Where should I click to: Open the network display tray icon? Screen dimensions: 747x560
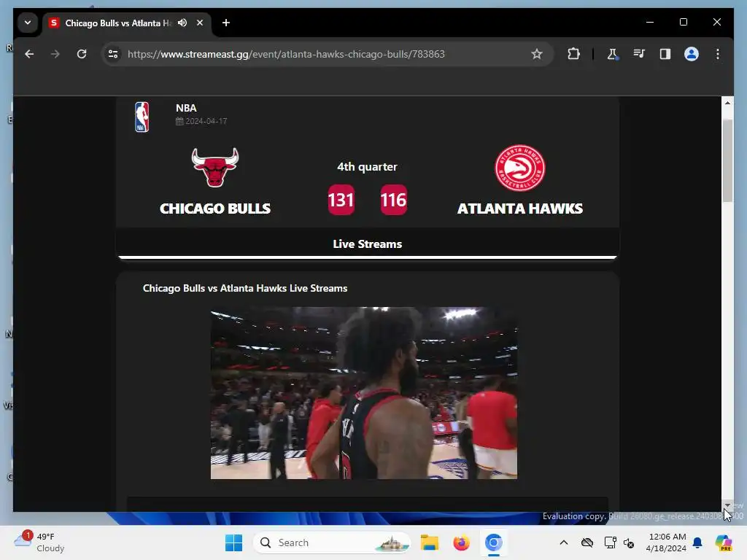click(610, 542)
